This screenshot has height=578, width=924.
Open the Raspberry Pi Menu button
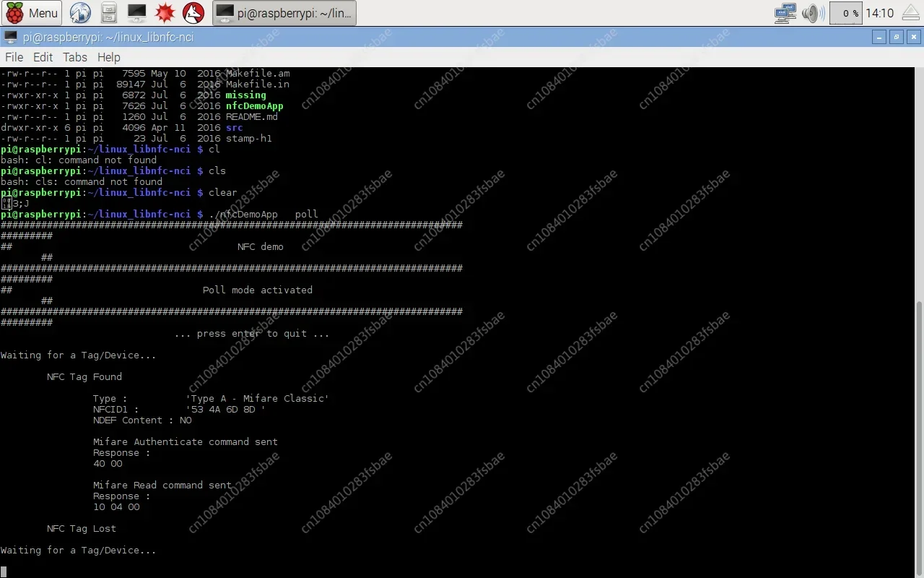point(32,13)
